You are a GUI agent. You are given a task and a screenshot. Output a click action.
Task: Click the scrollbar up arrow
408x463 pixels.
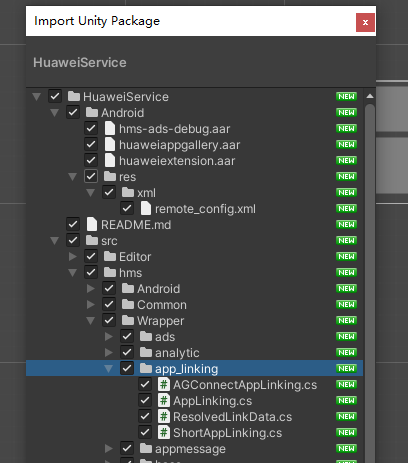[x=369, y=96]
